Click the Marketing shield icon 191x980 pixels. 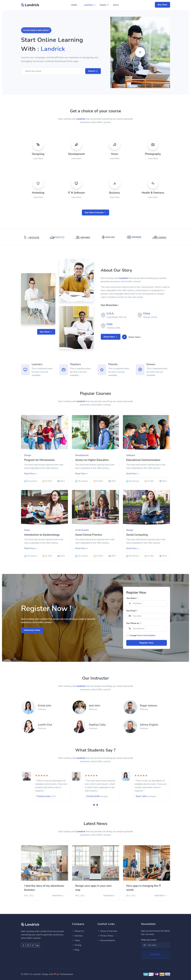pyautogui.click(x=38, y=183)
